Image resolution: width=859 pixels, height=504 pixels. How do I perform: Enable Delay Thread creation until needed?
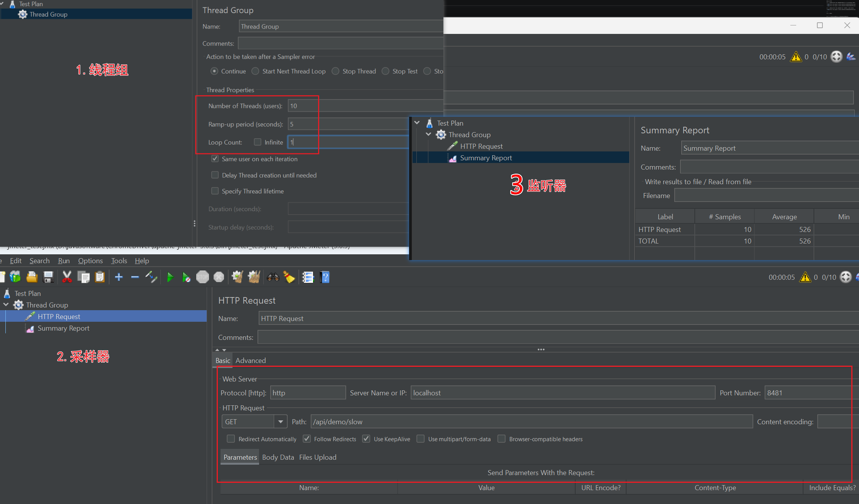pos(215,175)
